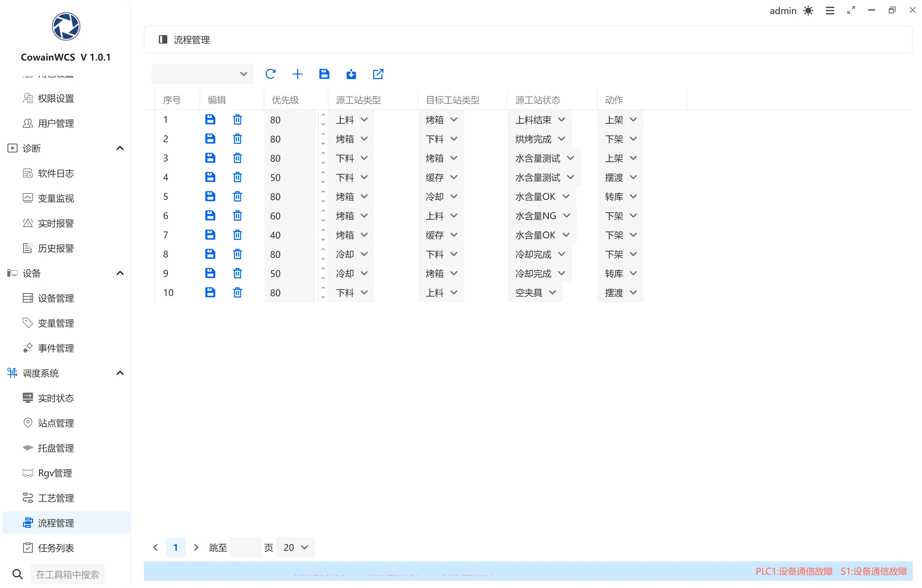
Task: Open row 1 源工站类型 dropdown 上料
Action: click(351, 120)
